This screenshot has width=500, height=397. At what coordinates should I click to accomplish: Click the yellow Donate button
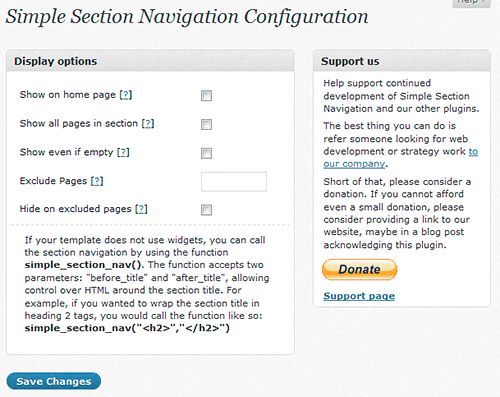[x=359, y=269]
